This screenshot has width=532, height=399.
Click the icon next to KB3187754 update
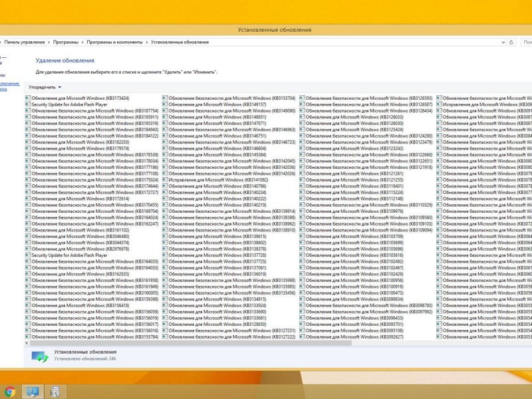coord(28,110)
